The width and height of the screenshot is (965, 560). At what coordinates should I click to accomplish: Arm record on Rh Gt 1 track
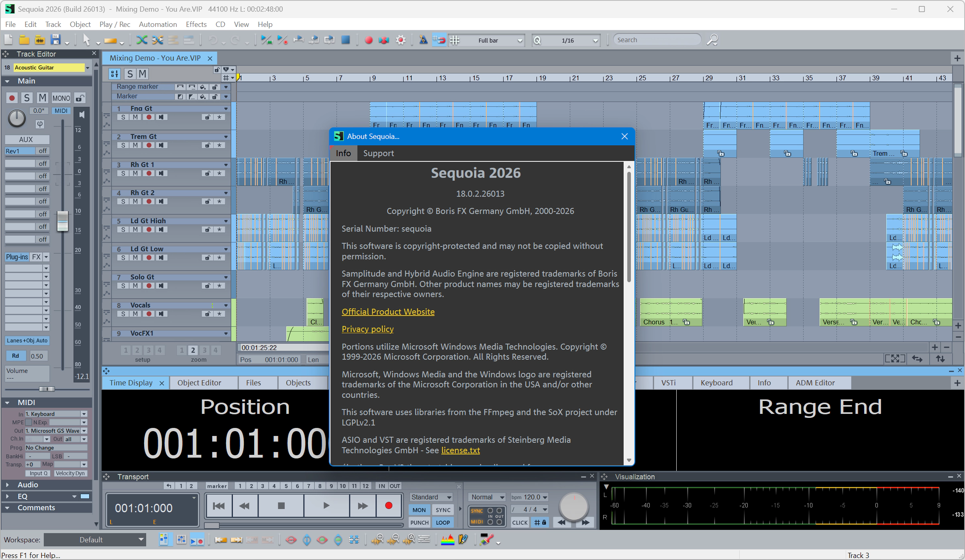[x=149, y=173]
